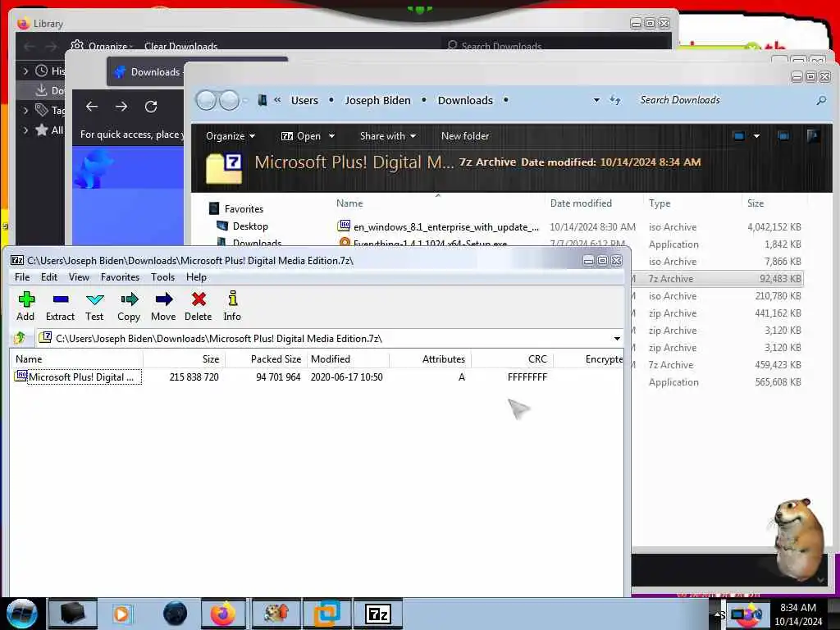Viewport: 840px width, 630px height.
Task: Sort 7-Zip list by Packed Size column
Action: pos(267,359)
